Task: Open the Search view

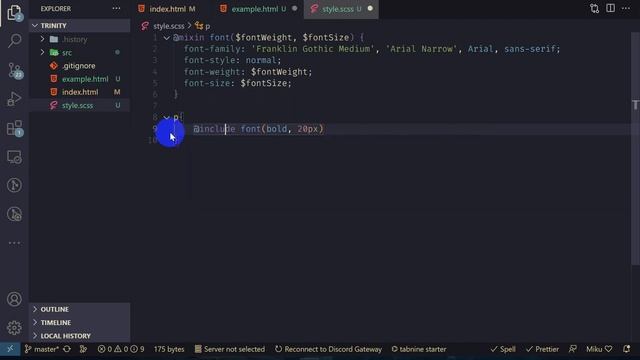Action: tap(14, 40)
